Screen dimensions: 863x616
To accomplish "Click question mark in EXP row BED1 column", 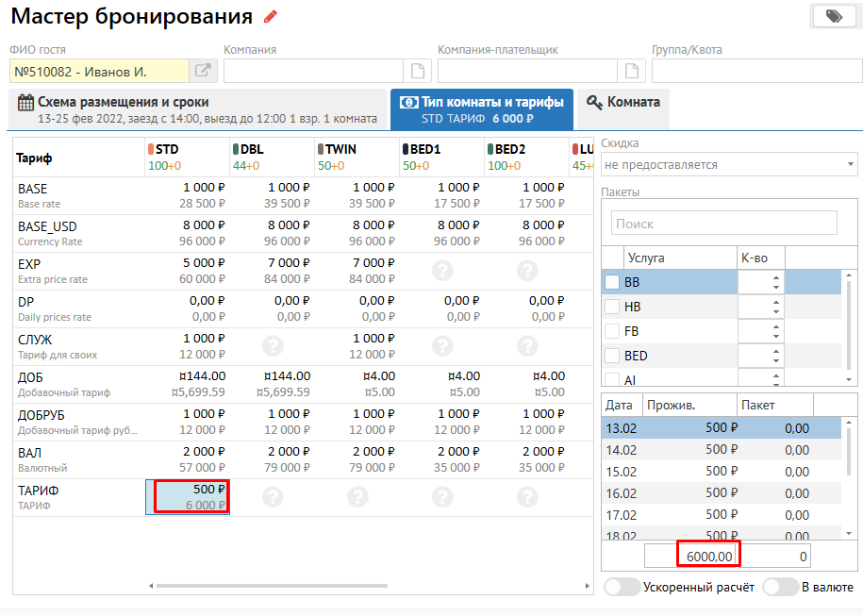I will [442, 271].
